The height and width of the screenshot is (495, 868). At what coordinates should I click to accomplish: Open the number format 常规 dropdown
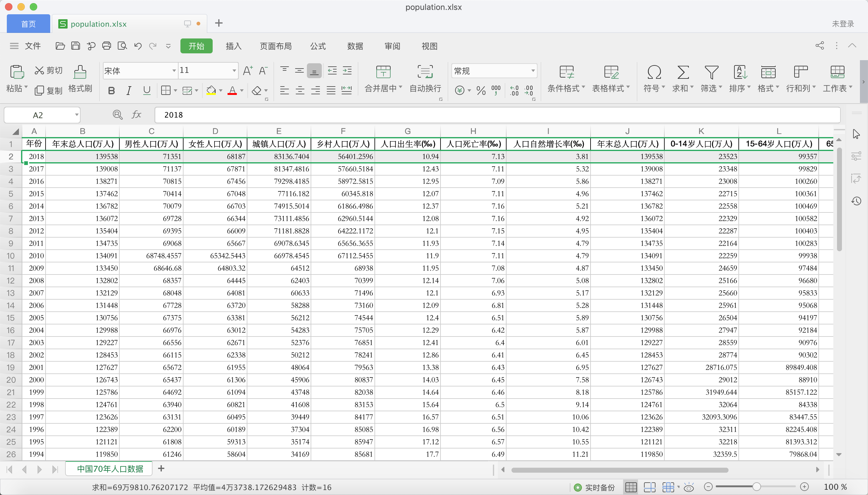pyautogui.click(x=533, y=71)
